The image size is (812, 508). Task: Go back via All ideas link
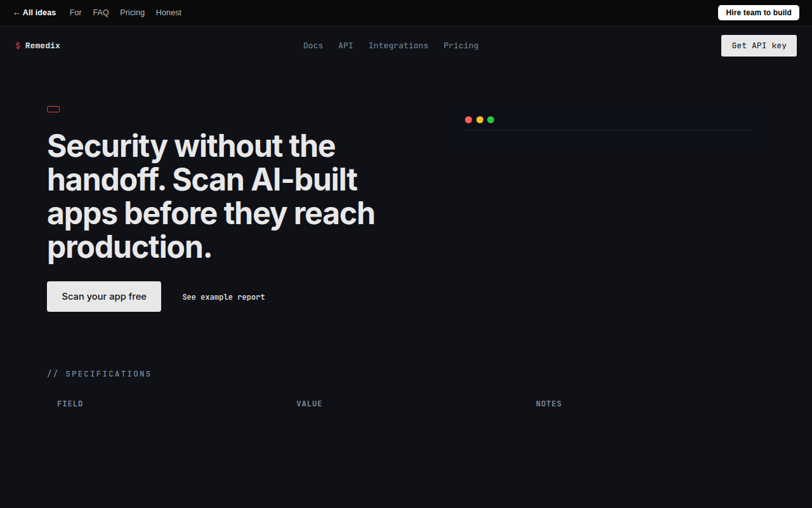[34, 13]
